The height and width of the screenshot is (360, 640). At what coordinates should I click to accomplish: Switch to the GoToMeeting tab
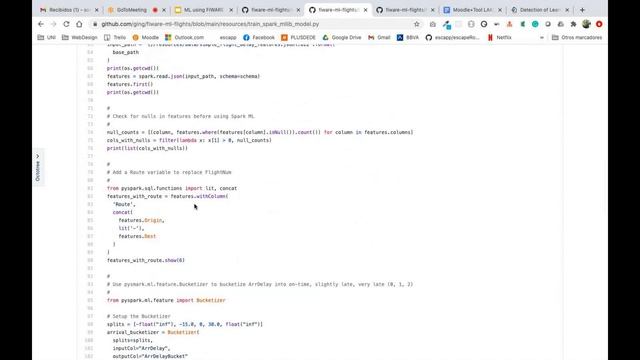136,10
